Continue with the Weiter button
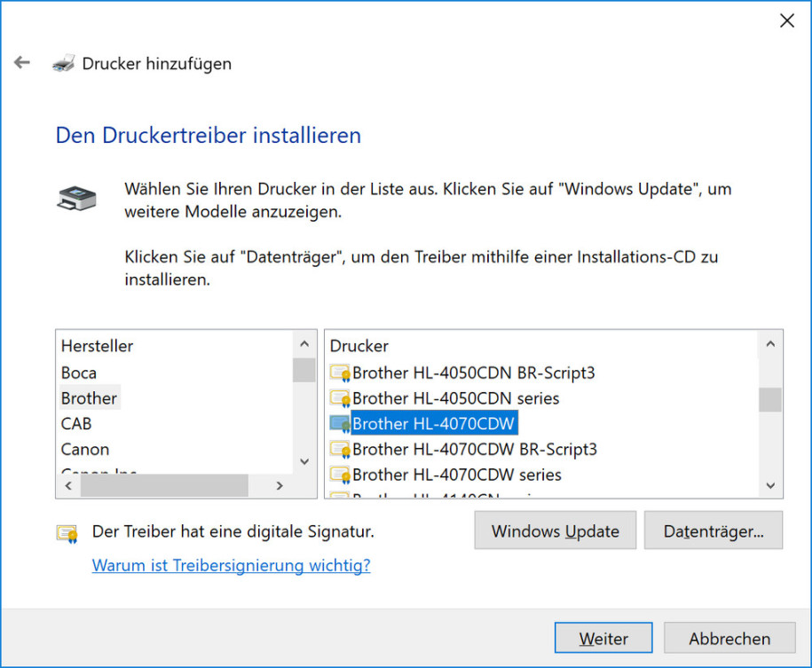 point(603,638)
